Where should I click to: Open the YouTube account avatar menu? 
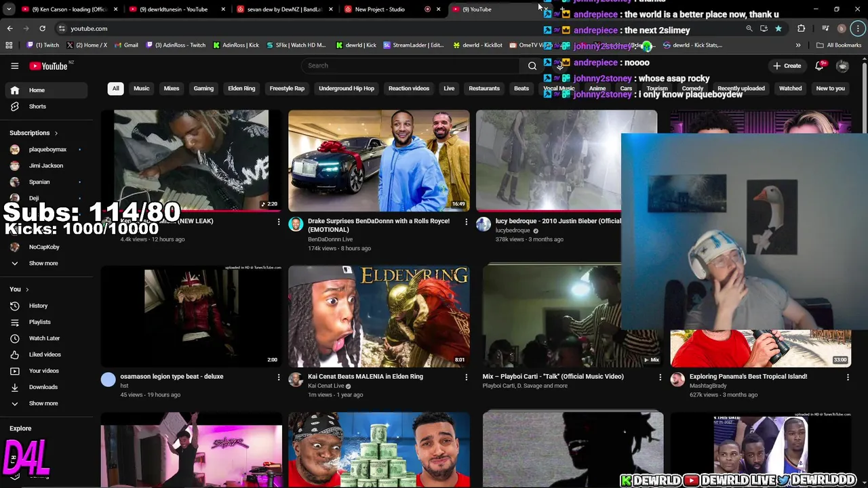point(842,66)
